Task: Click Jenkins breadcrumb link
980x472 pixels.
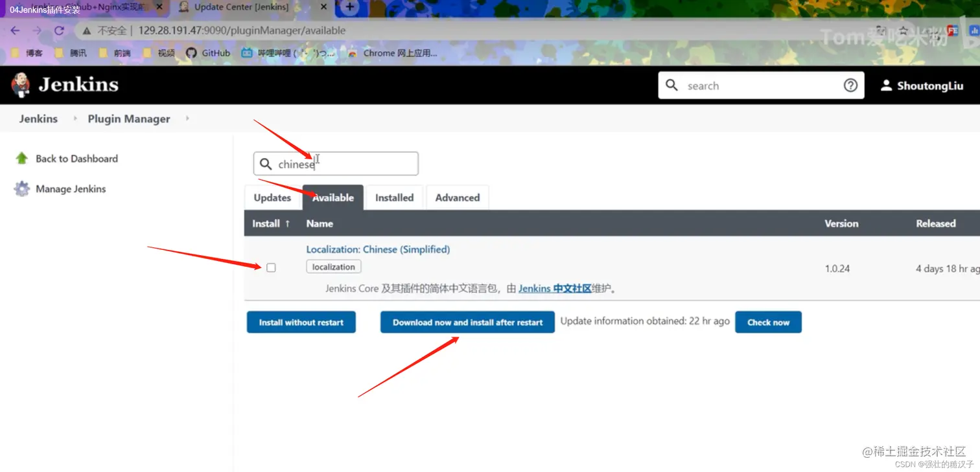Action: coord(38,118)
